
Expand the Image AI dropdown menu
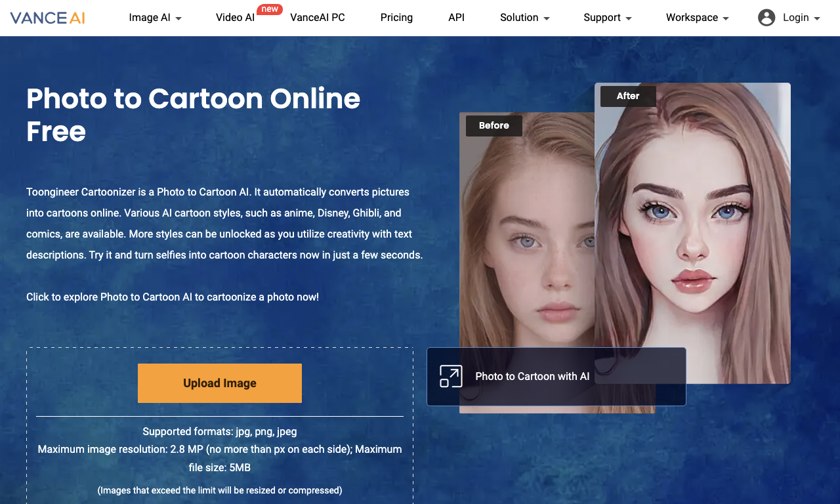point(156,18)
